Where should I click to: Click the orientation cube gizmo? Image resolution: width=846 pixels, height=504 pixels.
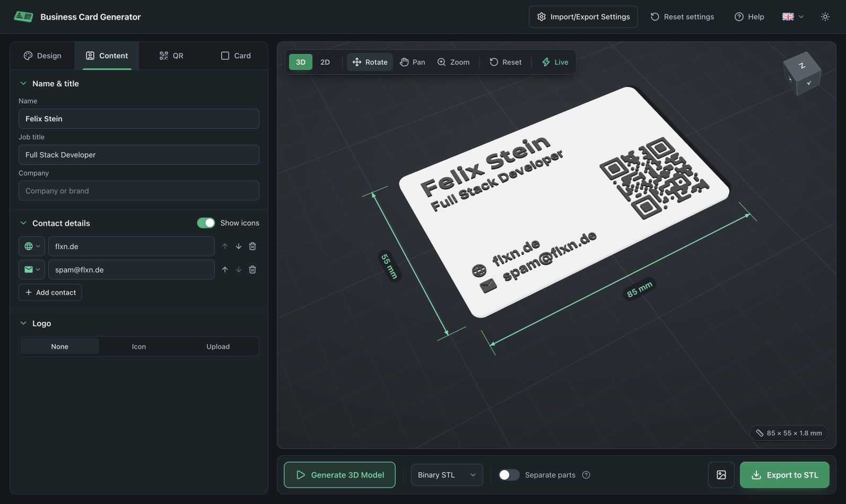(802, 73)
